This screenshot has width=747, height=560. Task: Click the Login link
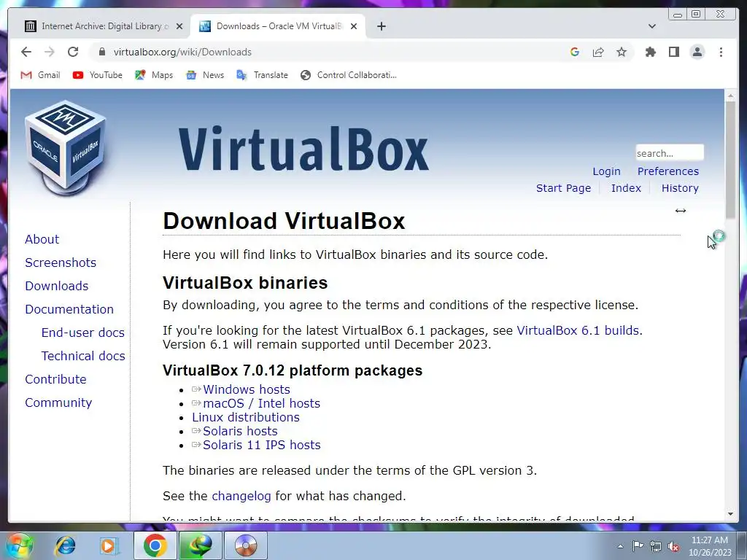click(x=606, y=171)
